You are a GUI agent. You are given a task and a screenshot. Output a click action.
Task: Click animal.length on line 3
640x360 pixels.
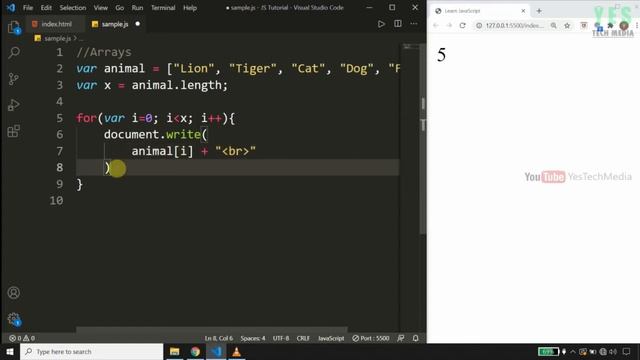point(176,85)
